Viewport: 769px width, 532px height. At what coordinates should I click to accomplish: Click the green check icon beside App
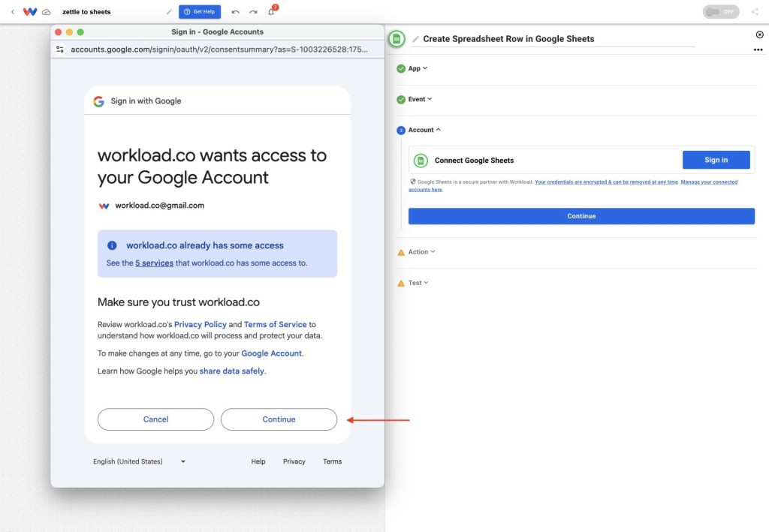[401, 68]
